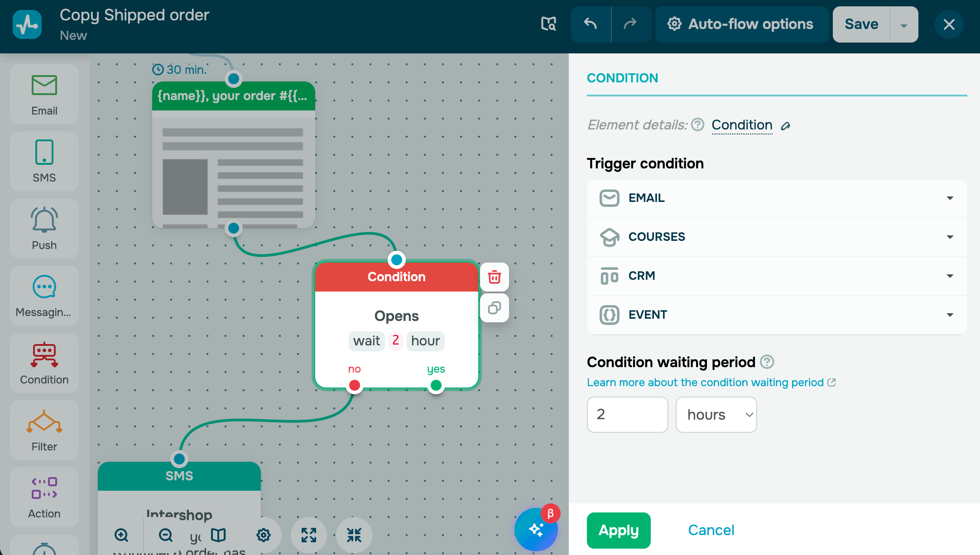Select the Action element icon
The width and height of the screenshot is (980, 555).
(44, 498)
